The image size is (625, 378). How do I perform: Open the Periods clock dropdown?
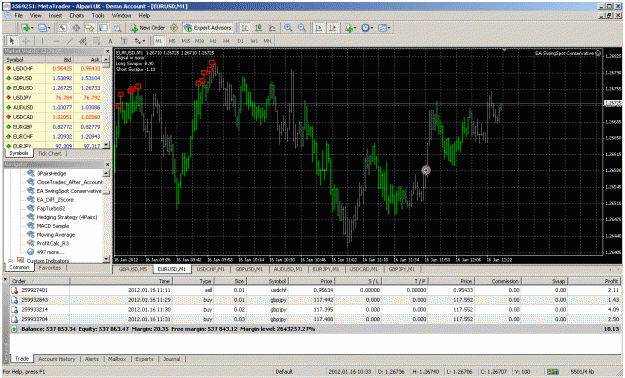point(367,28)
